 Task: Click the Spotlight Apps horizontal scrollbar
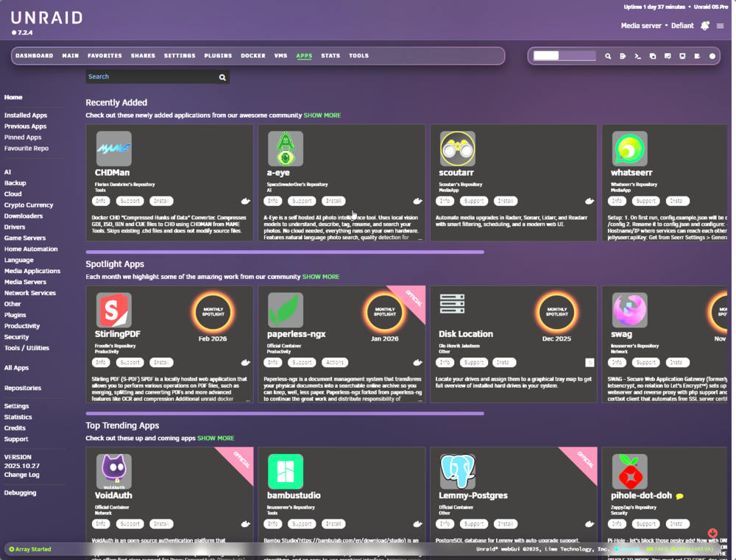pyautogui.click(x=285, y=414)
